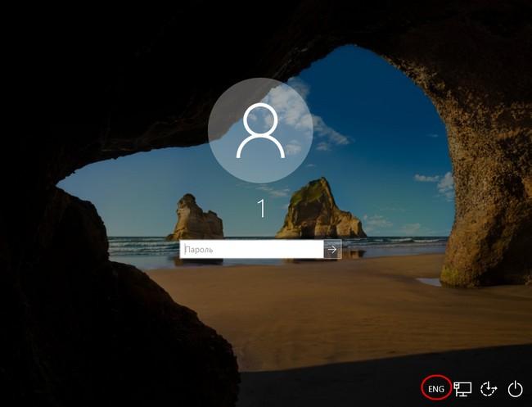This screenshot has width=532, height=407.
Task: Submit password with the arrow button
Action: [x=332, y=250]
